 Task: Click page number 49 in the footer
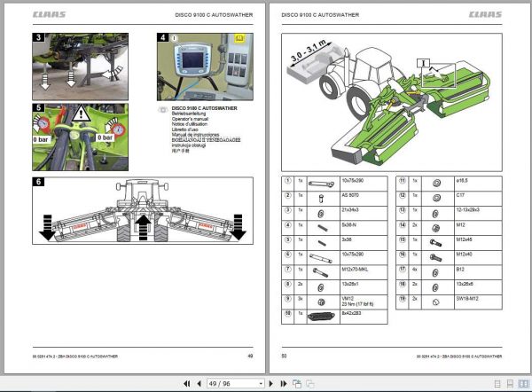[x=250, y=356]
